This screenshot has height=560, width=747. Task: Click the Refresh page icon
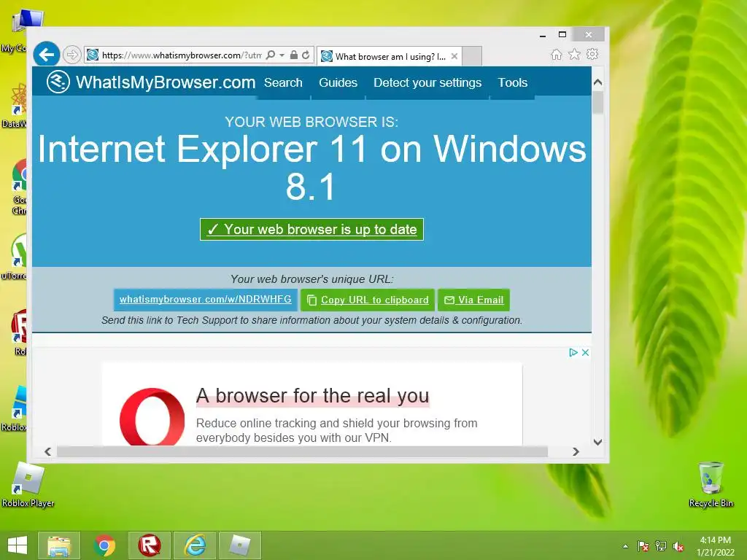coord(306,55)
